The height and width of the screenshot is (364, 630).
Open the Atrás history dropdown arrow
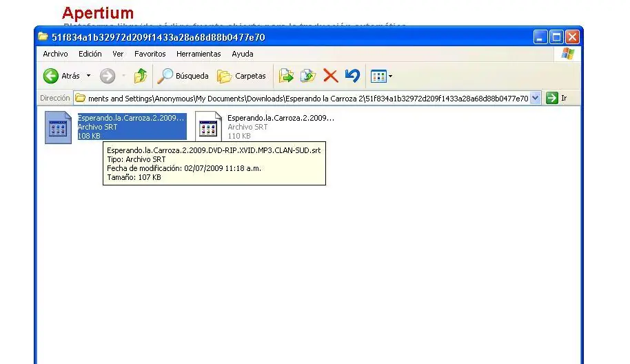click(x=88, y=76)
